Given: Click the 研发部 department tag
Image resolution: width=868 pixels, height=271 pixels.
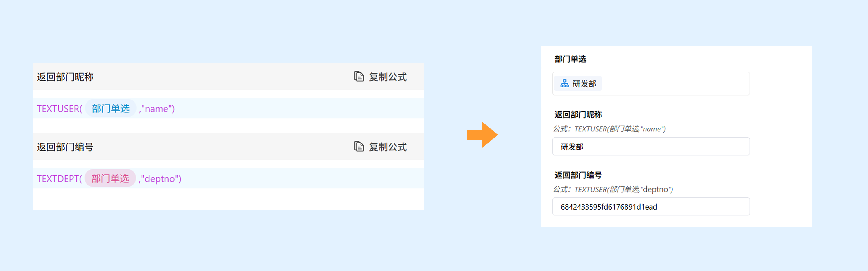Looking at the screenshot, I should click(x=584, y=84).
